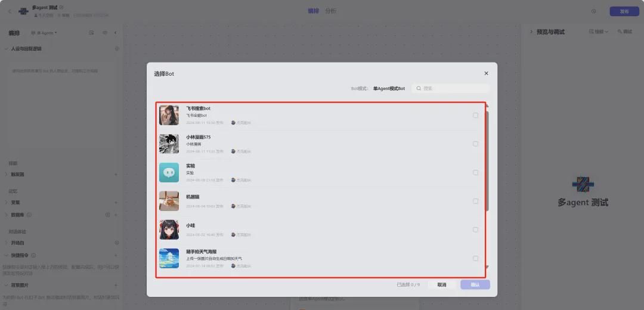
Task: Tick the checkbox for 小林漫画575
Action: (475, 144)
